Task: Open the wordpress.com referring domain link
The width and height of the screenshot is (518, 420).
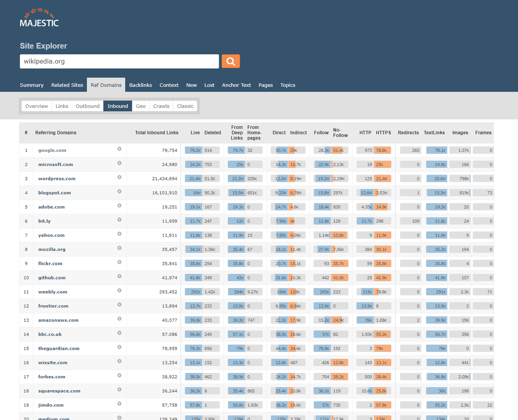Action: 57,179
